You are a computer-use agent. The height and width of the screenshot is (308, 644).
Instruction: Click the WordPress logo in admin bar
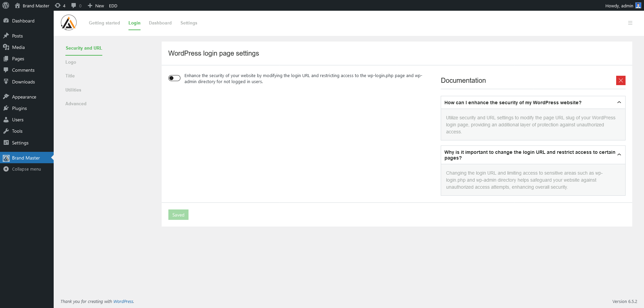coord(5,5)
